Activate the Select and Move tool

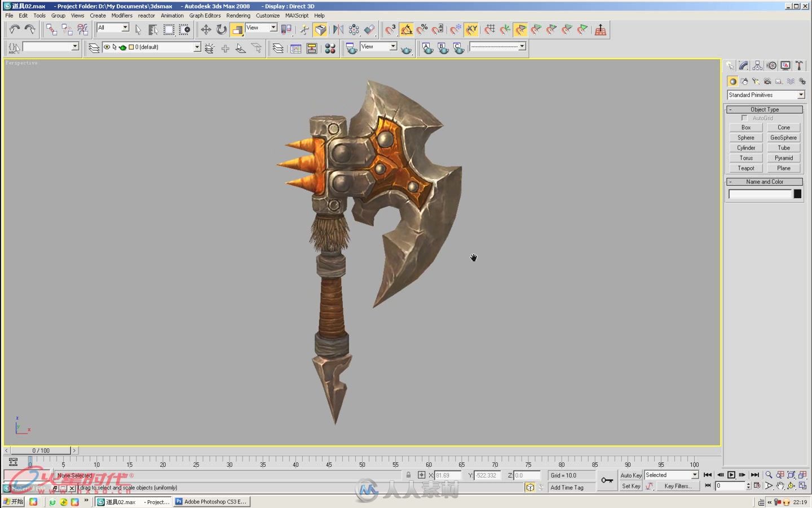pyautogui.click(x=206, y=29)
